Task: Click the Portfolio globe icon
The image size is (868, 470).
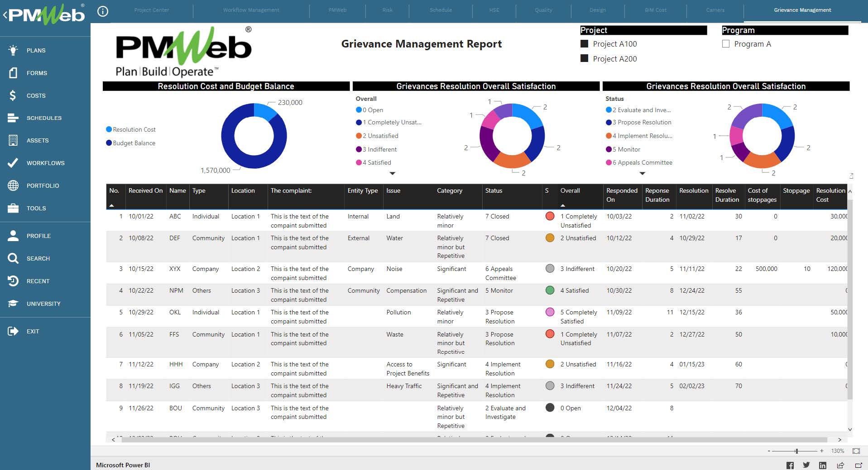Action: [x=13, y=185]
